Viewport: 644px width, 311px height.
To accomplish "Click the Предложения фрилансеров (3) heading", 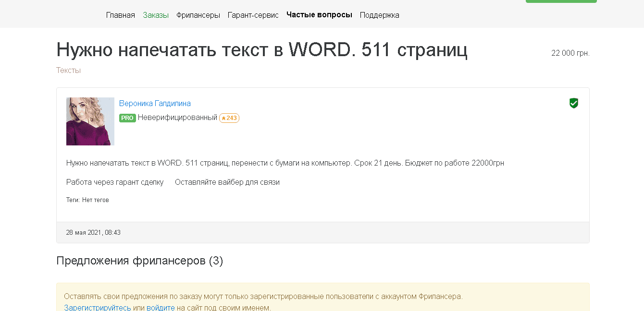I will 139,261.
